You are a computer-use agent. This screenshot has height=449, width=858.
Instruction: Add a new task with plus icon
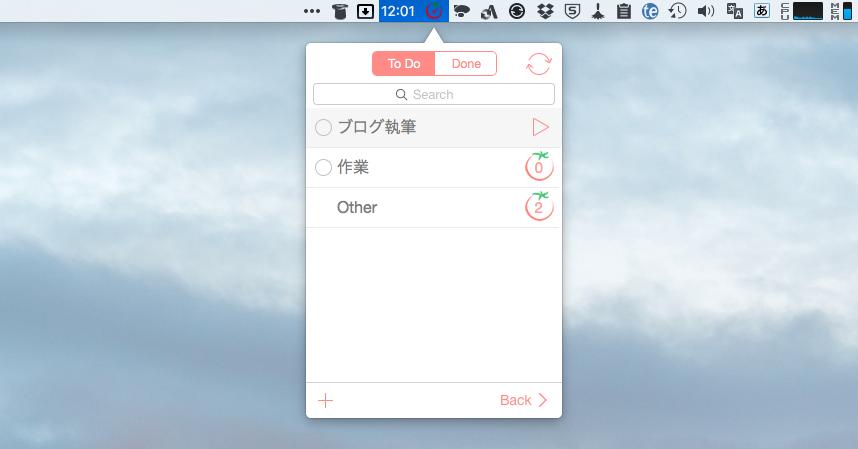tap(325, 400)
